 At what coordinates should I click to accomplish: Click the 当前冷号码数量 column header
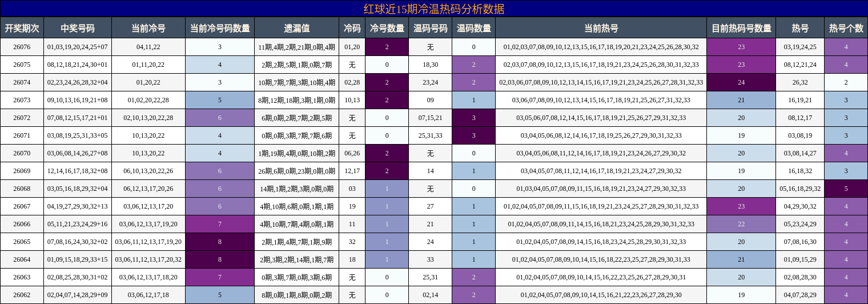(x=220, y=28)
